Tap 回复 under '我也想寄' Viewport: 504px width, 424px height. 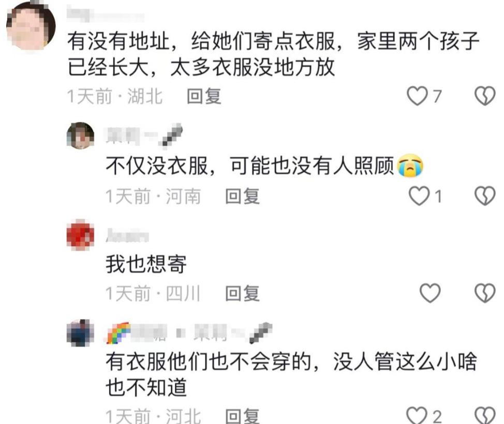click(242, 293)
